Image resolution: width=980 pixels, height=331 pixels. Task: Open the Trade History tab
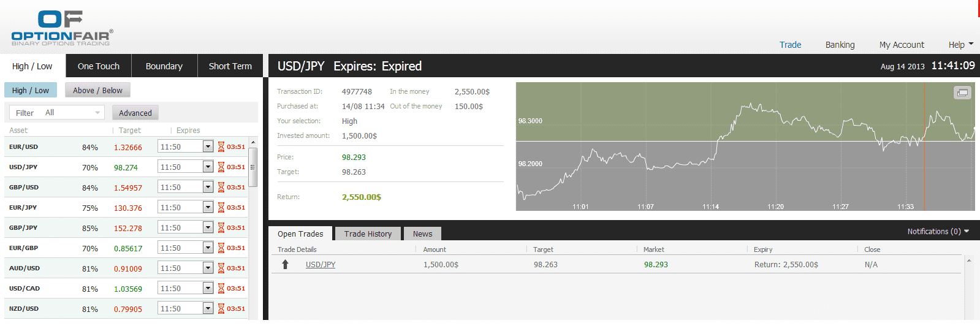(x=368, y=234)
